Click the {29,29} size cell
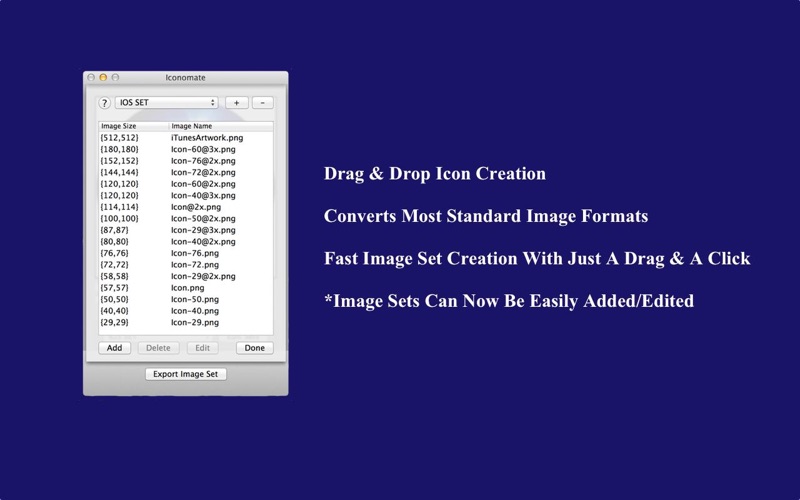The image size is (800, 500). 114,322
